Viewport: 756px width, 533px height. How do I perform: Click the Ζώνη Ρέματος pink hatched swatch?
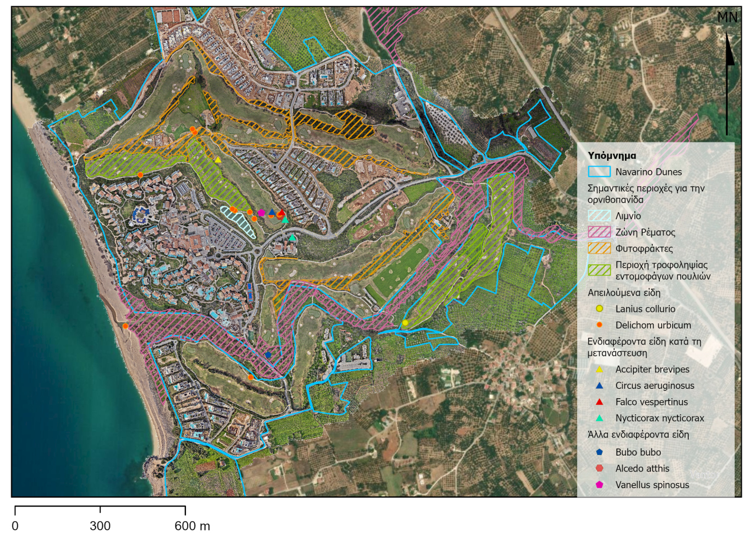[x=599, y=233]
